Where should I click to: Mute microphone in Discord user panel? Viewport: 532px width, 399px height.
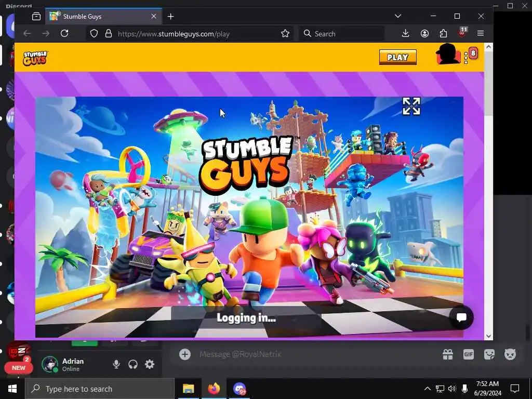116,364
